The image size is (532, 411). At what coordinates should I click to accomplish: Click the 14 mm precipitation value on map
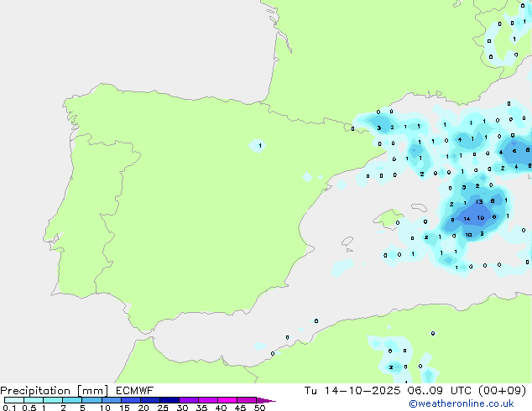pyautogui.click(x=467, y=218)
